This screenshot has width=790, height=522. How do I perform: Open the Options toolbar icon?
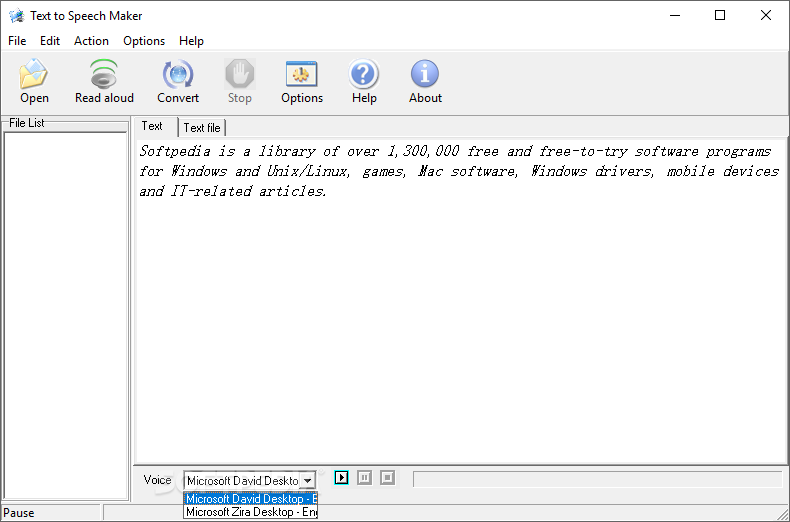click(x=301, y=74)
